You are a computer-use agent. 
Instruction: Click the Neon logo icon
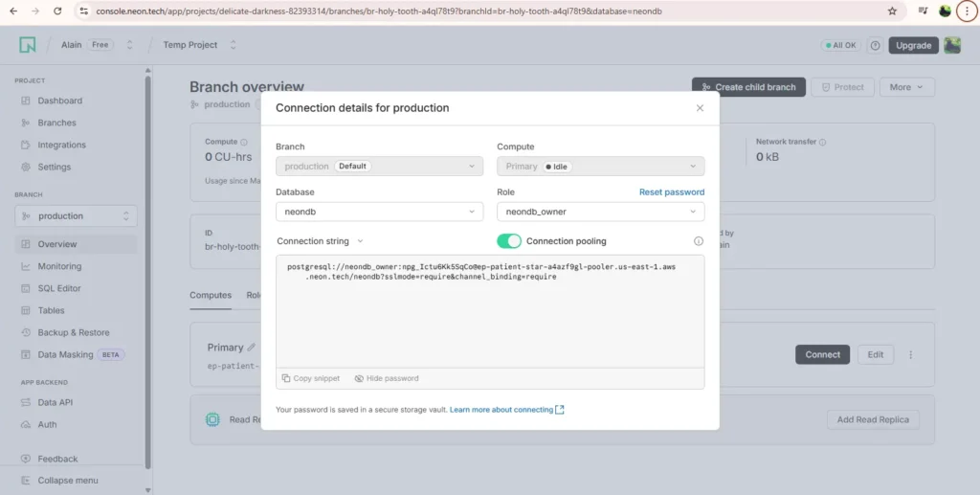tap(27, 45)
